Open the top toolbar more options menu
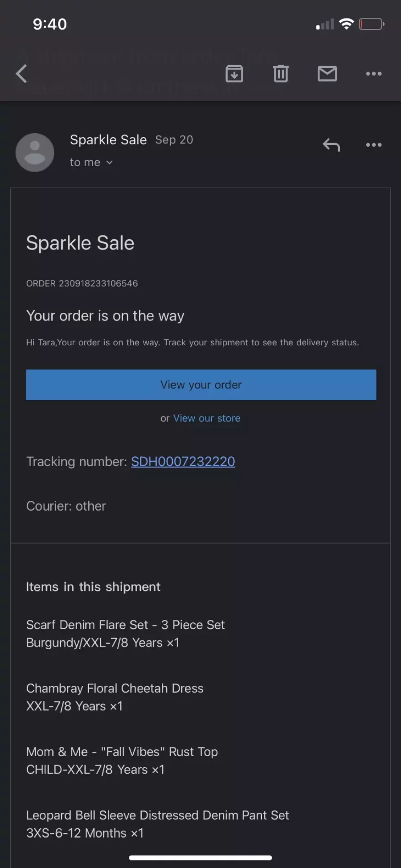 pyautogui.click(x=373, y=74)
